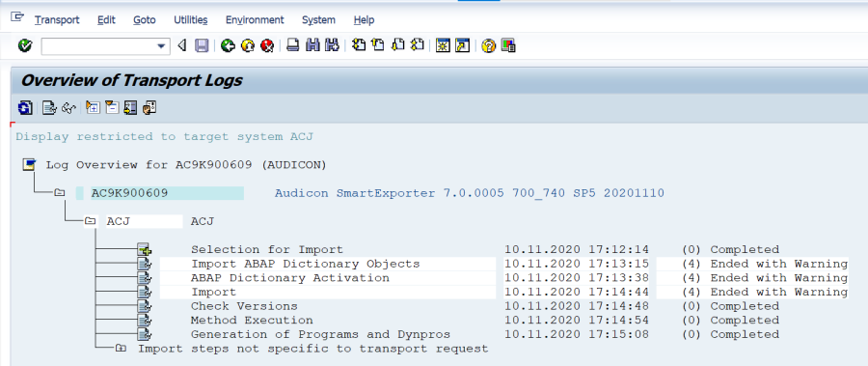
Task: Open the Utilities menu
Action: coord(190,20)
